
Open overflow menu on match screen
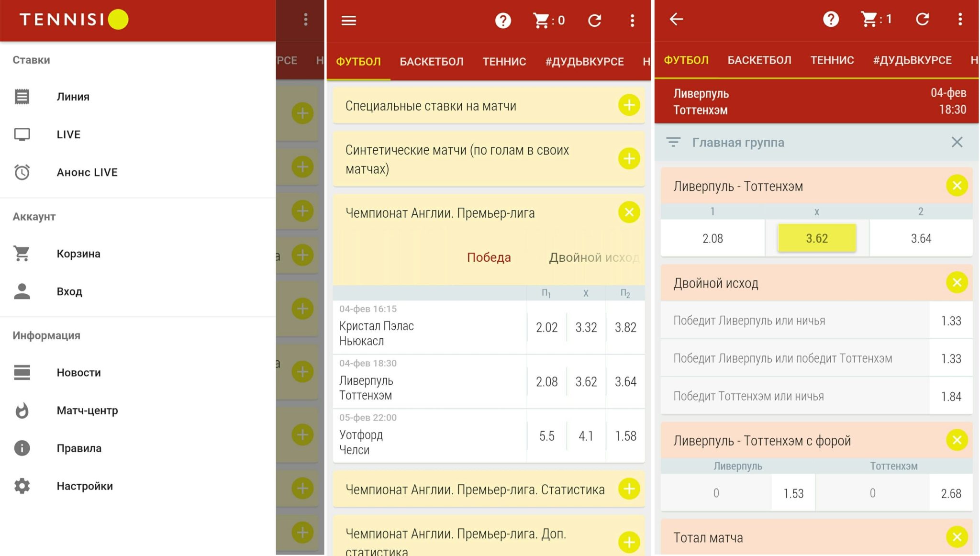coord(960,20)
